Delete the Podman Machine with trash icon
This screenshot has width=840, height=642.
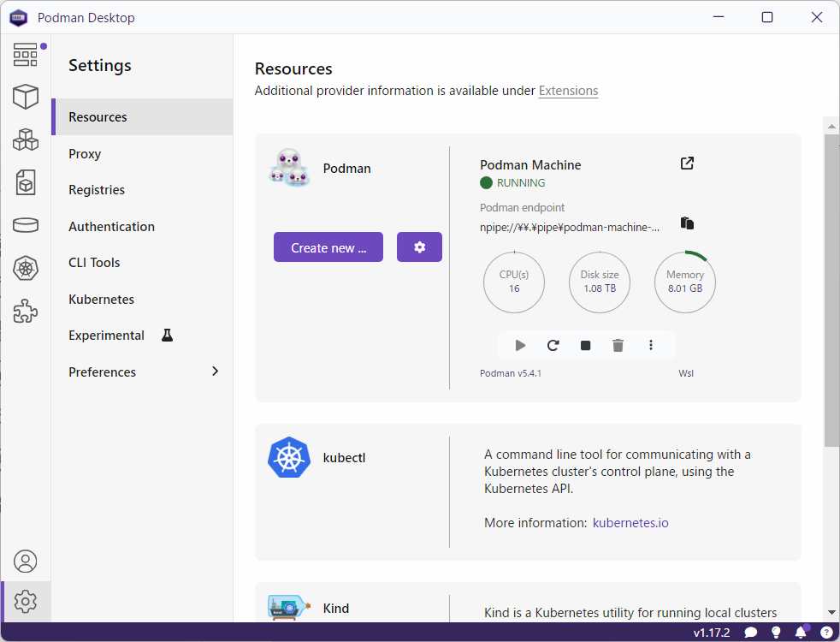618,346
